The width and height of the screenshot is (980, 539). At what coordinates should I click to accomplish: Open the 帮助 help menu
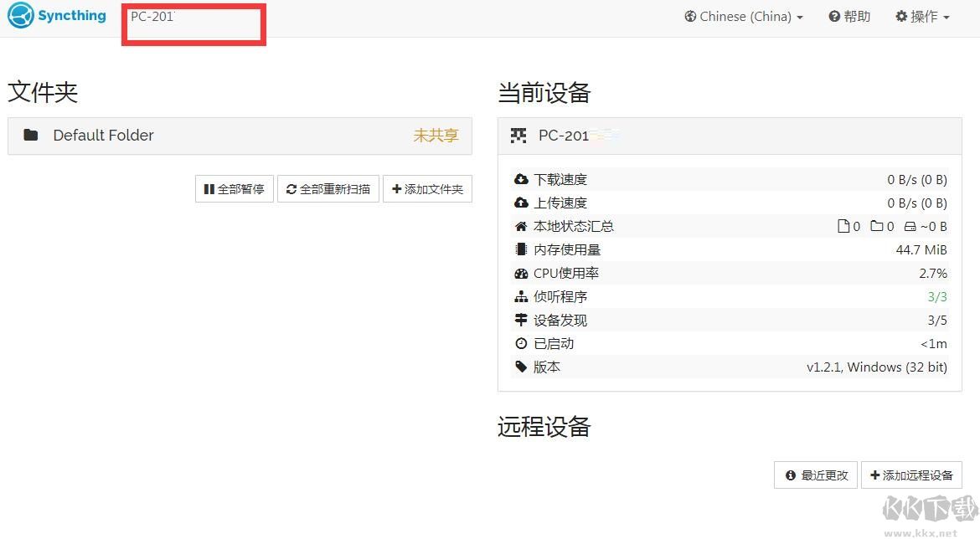pos(849,16)
